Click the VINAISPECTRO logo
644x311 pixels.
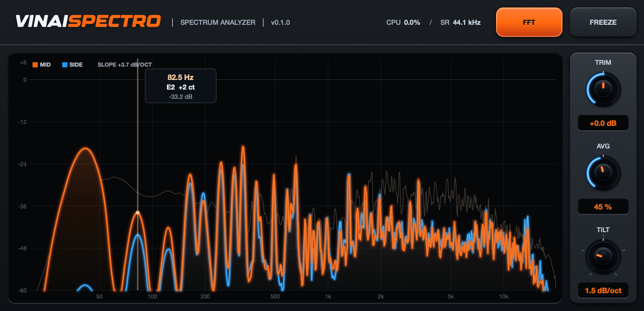coord(88,21)
